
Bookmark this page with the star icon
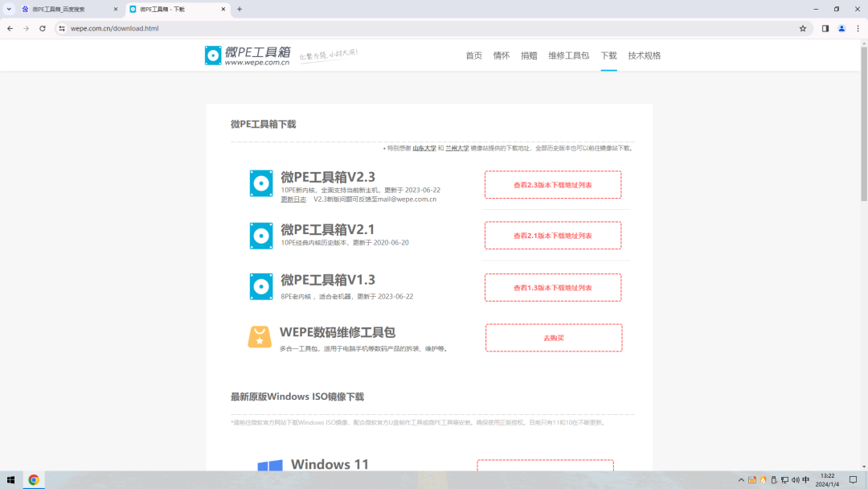tap(803, 28)
